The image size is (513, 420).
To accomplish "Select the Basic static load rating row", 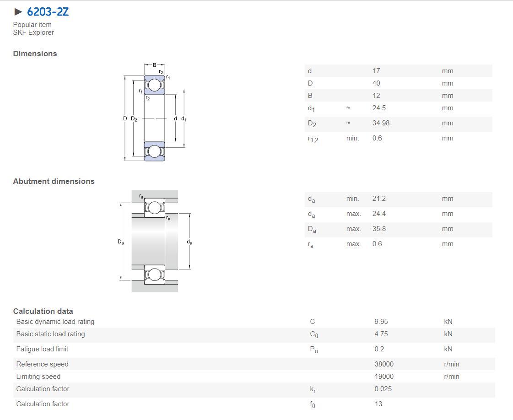I will pyautogui.click(x=254, y=335).
